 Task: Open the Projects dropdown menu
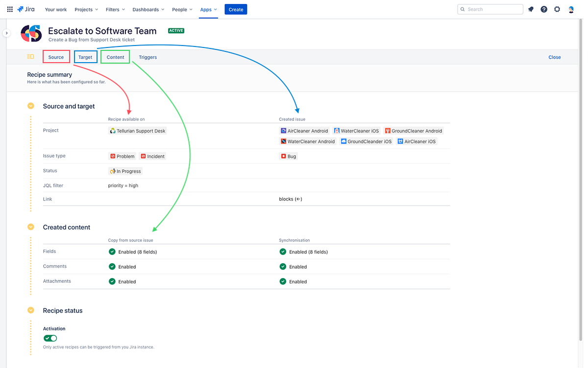86,9
